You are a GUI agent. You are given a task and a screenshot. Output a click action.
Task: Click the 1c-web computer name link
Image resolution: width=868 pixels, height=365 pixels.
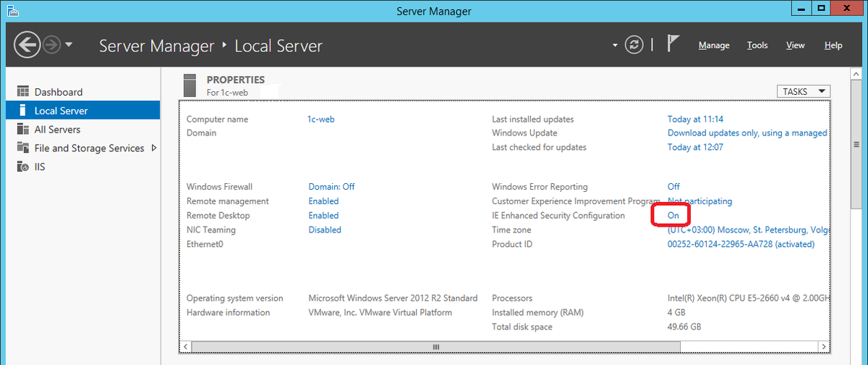pyautogui.click(x=320, y=119)
